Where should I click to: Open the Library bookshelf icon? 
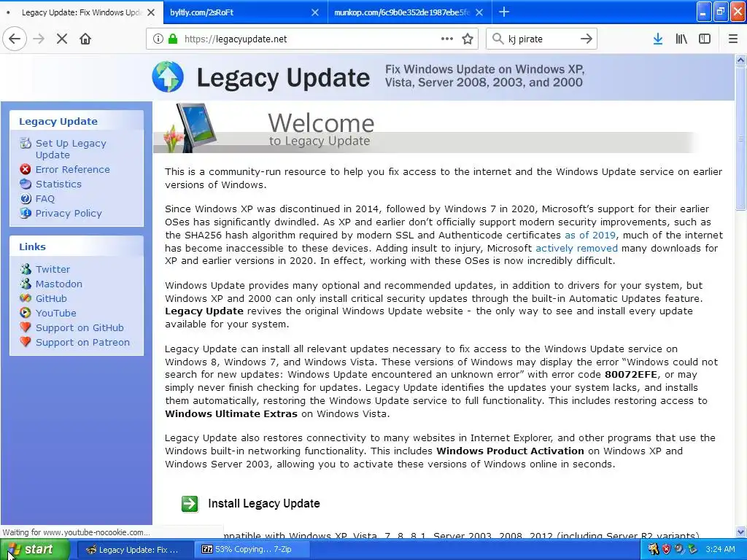pos(681,39)
